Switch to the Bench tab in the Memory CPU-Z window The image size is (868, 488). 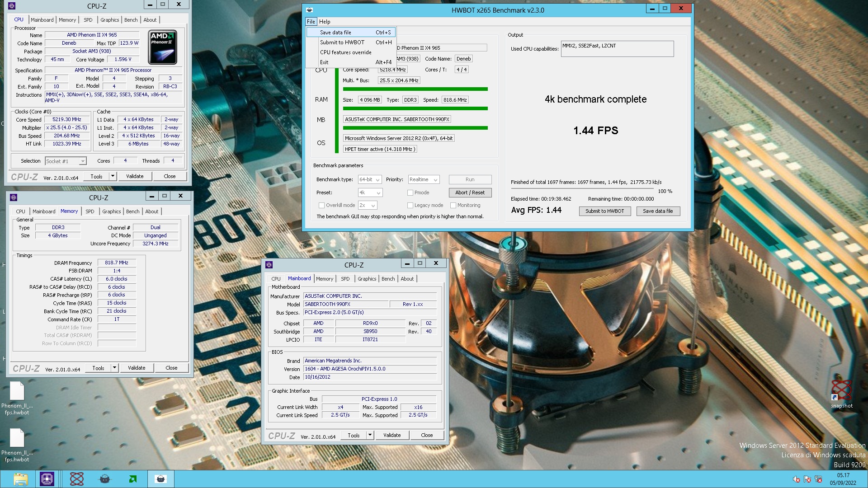pyautogui.click(x=133, y=211)
